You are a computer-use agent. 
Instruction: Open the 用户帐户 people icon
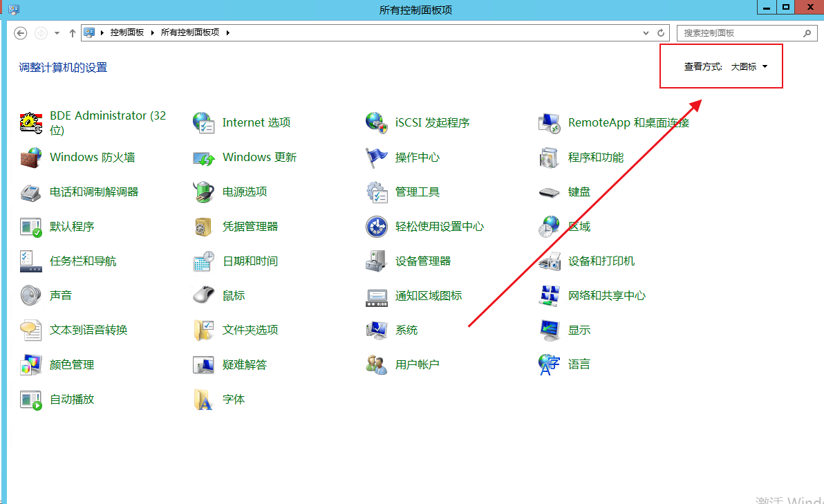[x=376, y=365]
